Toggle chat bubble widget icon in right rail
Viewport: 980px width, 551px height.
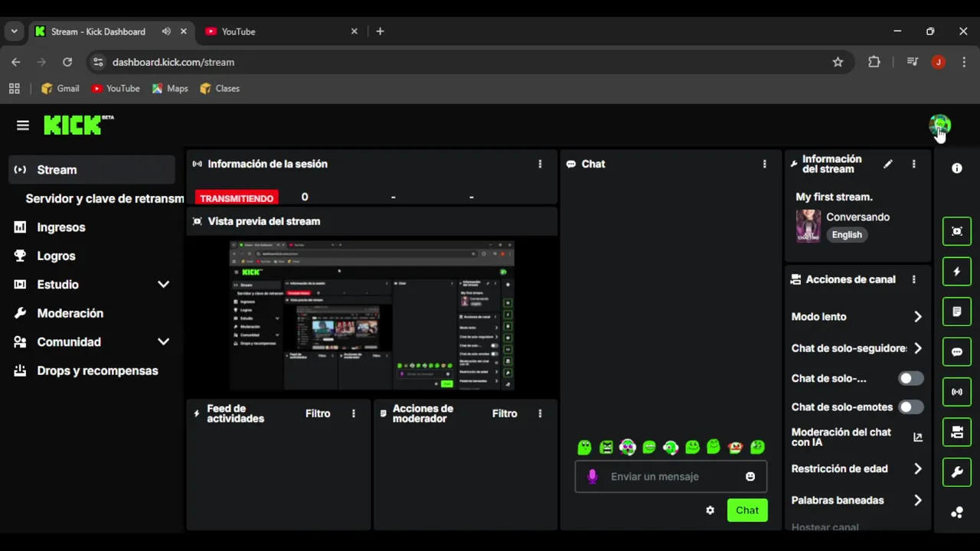tap(956, 352)
